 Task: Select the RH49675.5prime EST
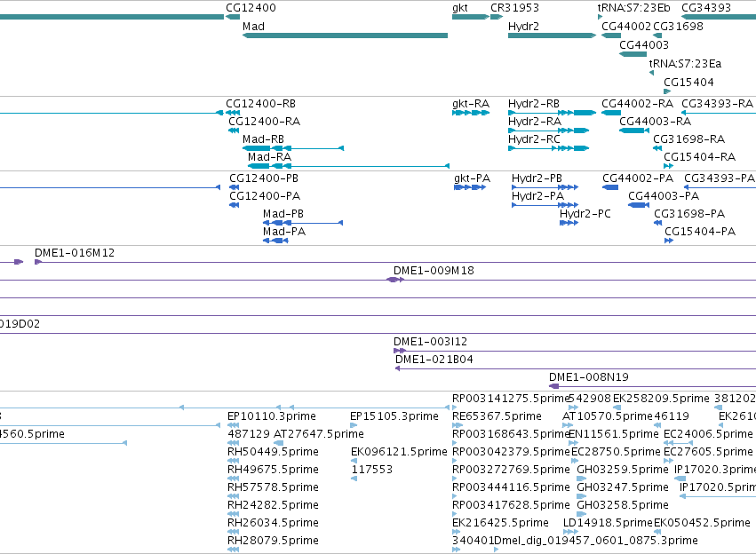coord(234,479)
